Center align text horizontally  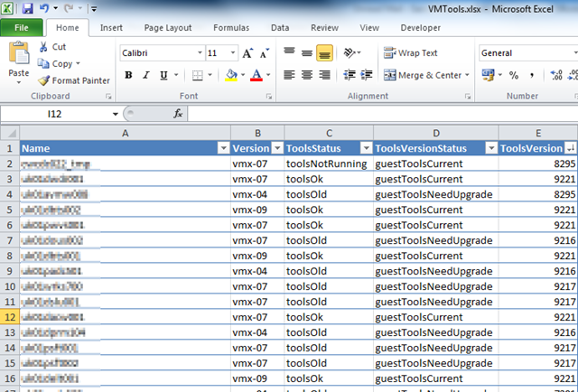click(306, 75)
